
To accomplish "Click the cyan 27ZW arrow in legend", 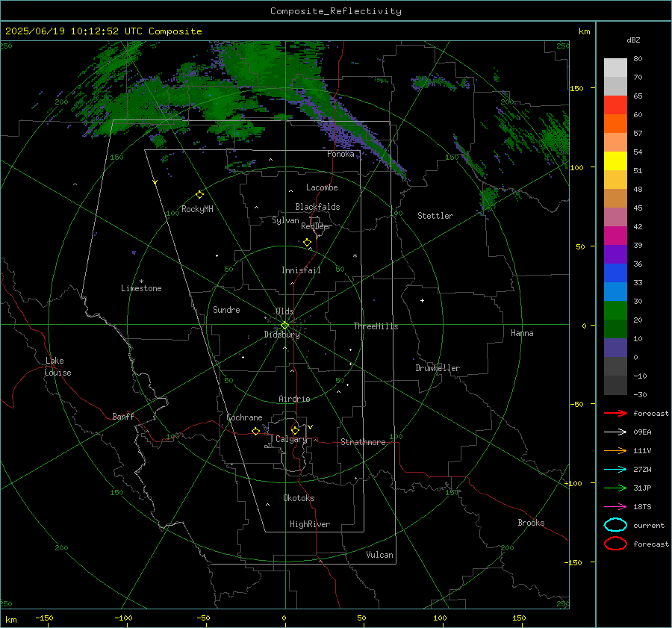I will tap(615, 470).
